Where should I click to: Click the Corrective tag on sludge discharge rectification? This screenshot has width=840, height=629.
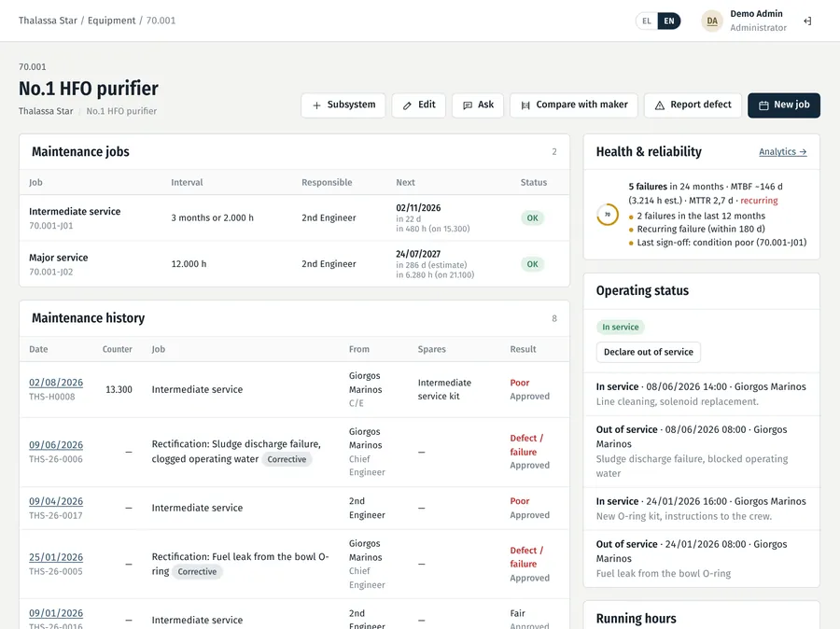coord(287,459)
